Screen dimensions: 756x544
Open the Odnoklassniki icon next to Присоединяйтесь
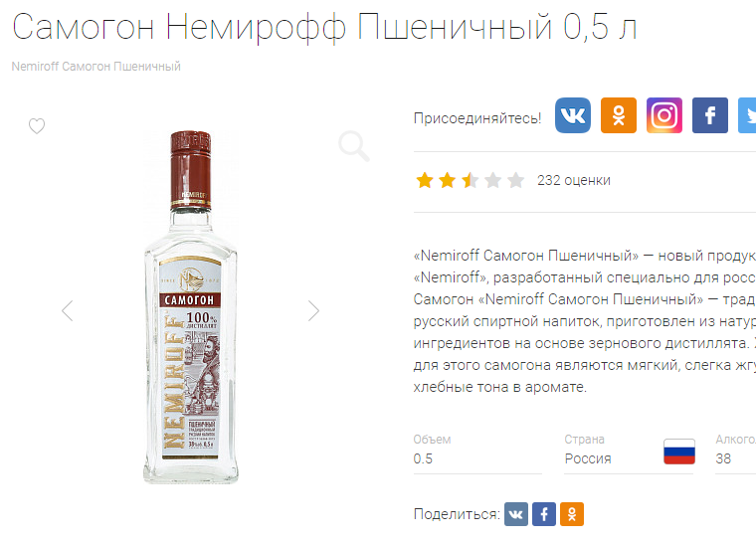pos(619,115)
